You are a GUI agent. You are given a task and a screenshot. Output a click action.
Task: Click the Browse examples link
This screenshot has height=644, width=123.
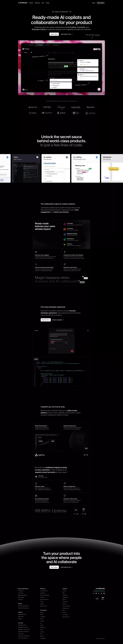click(x=58, y=320)
